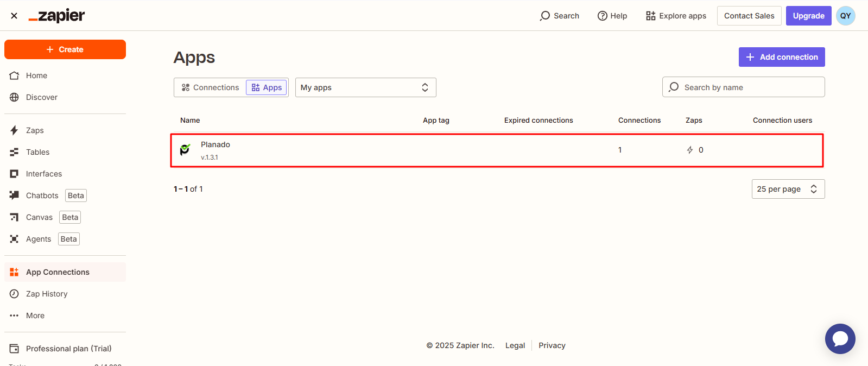The image size is (868, 366).
Task: Open the 25 per page dropdown
Action: point(788,189)
